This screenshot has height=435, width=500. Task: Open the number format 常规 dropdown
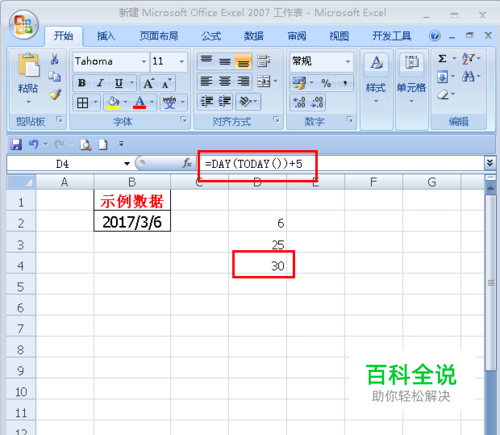(348, 62)
